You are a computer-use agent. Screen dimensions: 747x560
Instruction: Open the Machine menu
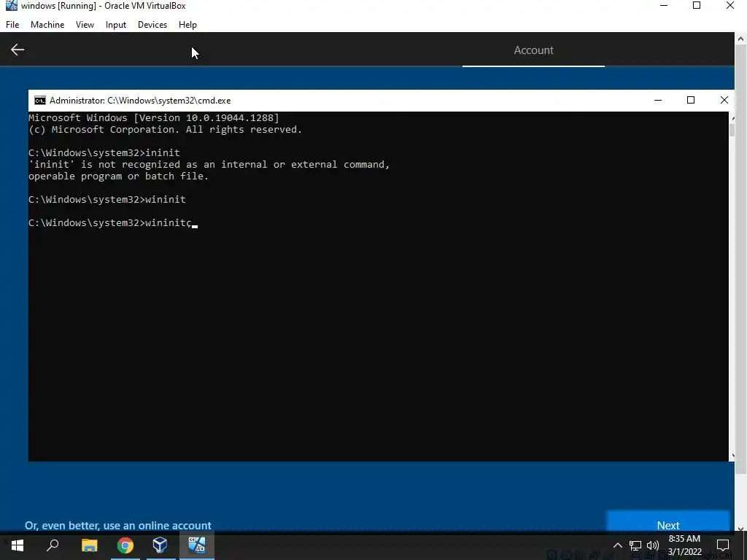pos(47,25)
